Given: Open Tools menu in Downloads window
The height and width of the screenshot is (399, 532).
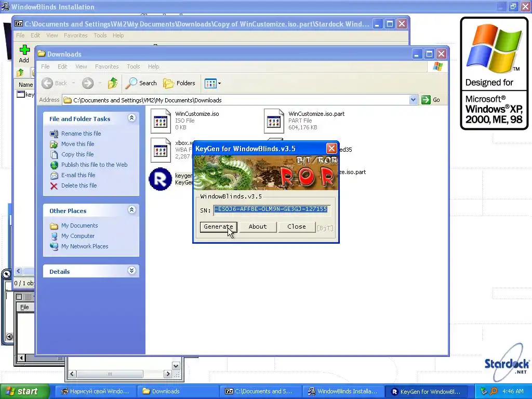Looking at the screenshot, I should 134,66.
